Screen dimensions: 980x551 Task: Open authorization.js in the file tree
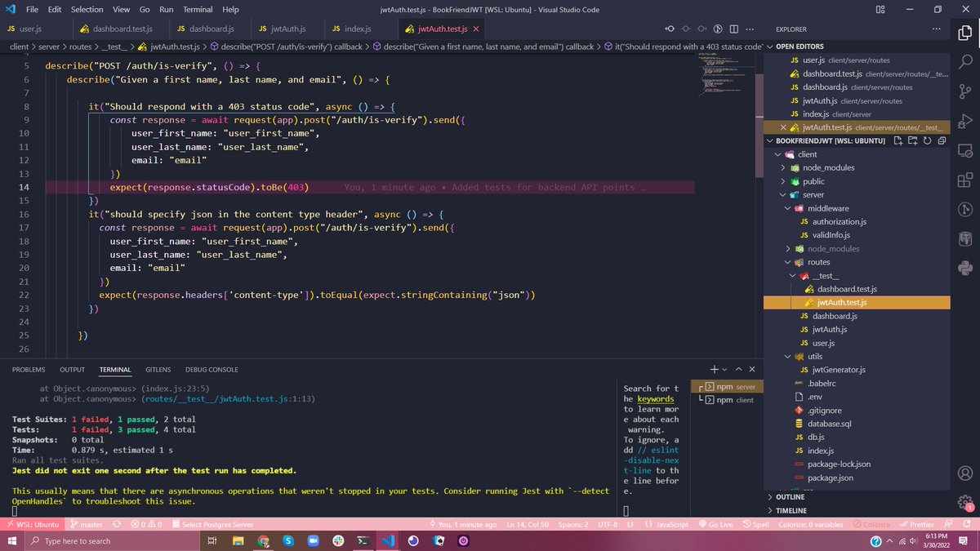click(x=840, y=221)
